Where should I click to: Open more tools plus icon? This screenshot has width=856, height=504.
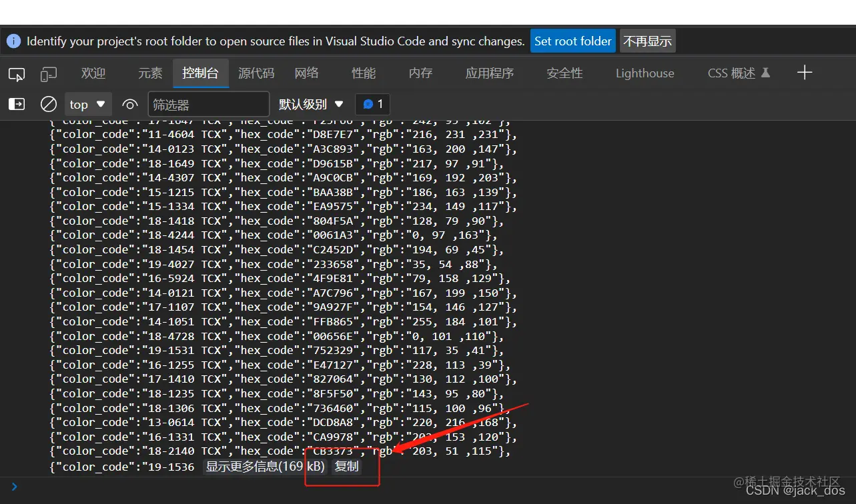coord(805,73)
